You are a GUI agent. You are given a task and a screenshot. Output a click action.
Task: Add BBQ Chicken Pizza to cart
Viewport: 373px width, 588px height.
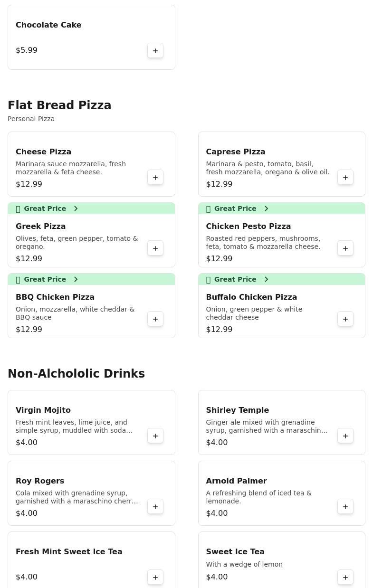coord(155,319)
